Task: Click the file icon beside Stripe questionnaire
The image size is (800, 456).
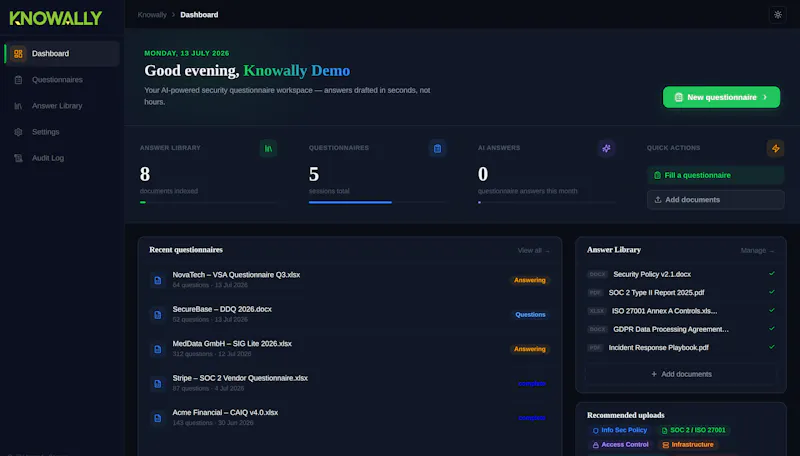Action: click(x=158, y=384)
